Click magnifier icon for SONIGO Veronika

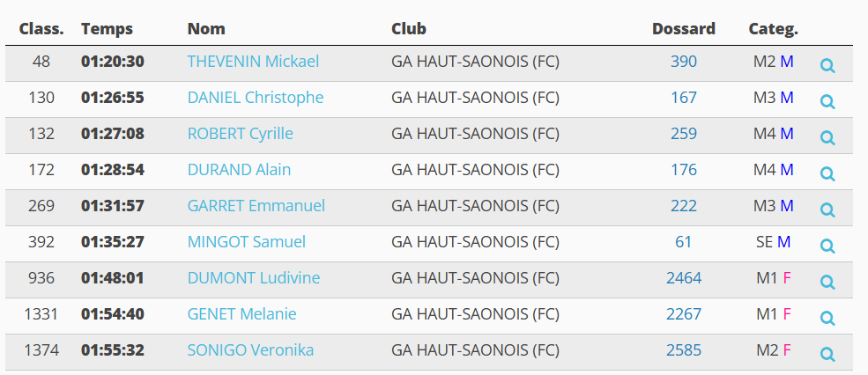click(x=827, y=354)
